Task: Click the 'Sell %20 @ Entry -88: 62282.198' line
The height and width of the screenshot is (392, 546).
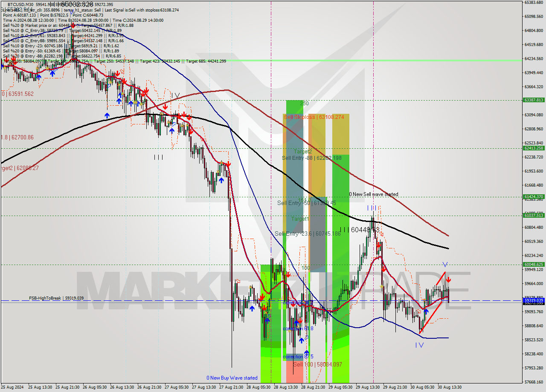Action: (x=62, y=55)
